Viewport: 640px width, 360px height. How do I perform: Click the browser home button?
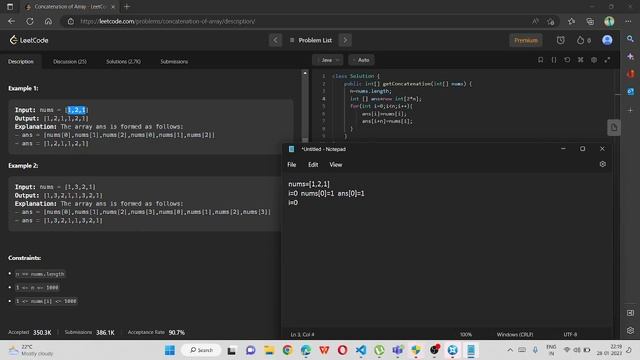point(48,21)
